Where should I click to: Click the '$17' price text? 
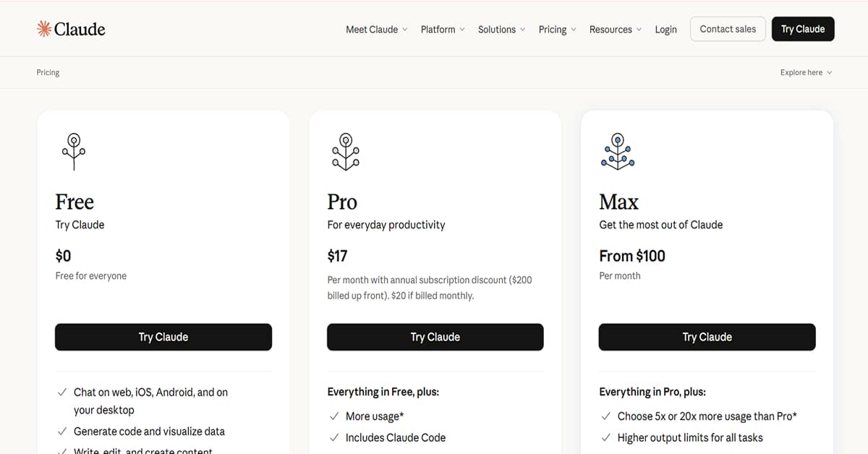coord(337,256)
